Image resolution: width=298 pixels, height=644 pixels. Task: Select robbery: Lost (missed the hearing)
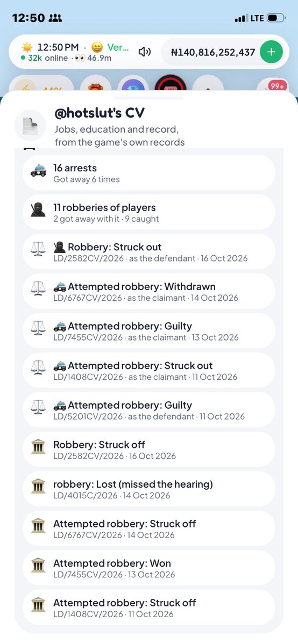pyautogui.click(x=148, y=489)
